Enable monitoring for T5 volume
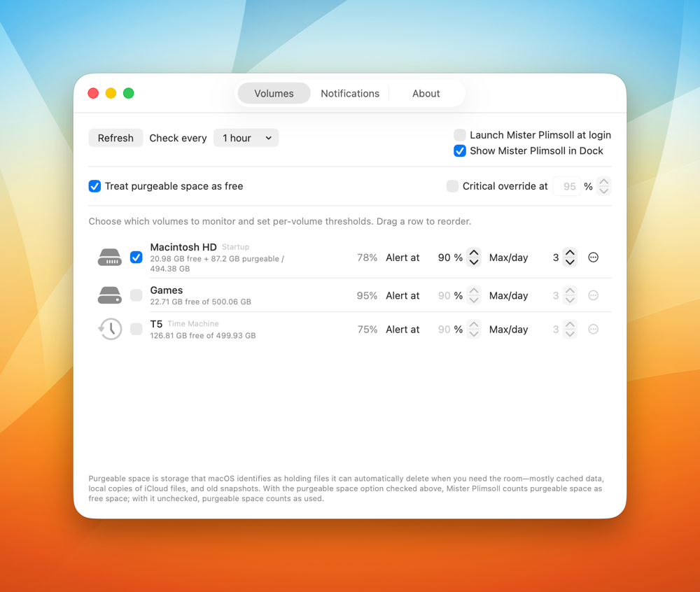Image resolution: width=700 pixels, height=592 pixels. pos(136,329)
